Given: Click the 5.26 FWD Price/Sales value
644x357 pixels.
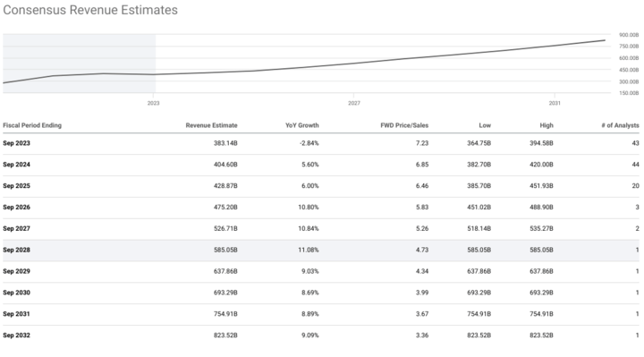Looking at the screenshot, I should point(422,229).
